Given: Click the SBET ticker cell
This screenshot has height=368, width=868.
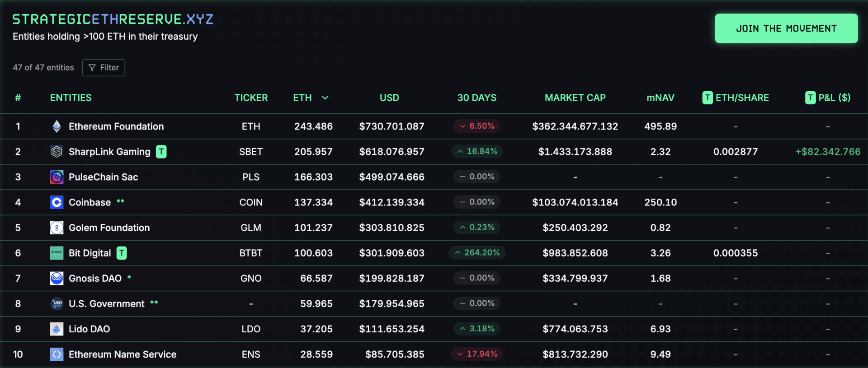Looking at the screenshot, I should 251,152.
